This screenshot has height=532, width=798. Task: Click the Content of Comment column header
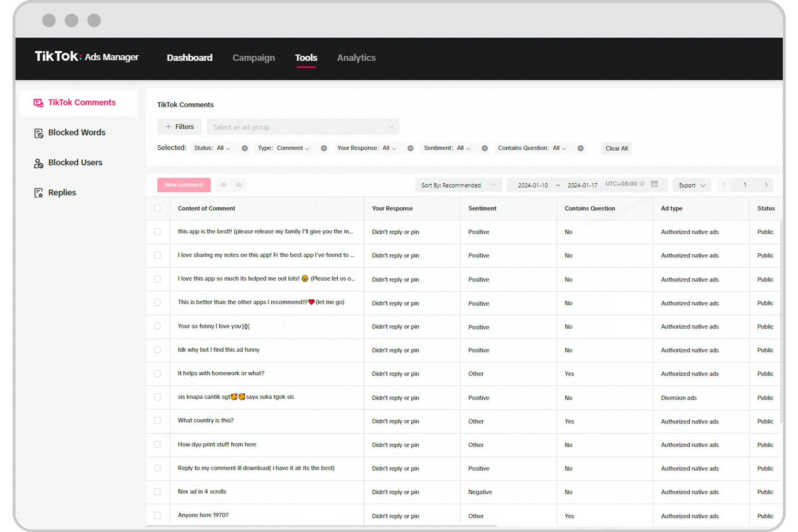coord(206,208)
